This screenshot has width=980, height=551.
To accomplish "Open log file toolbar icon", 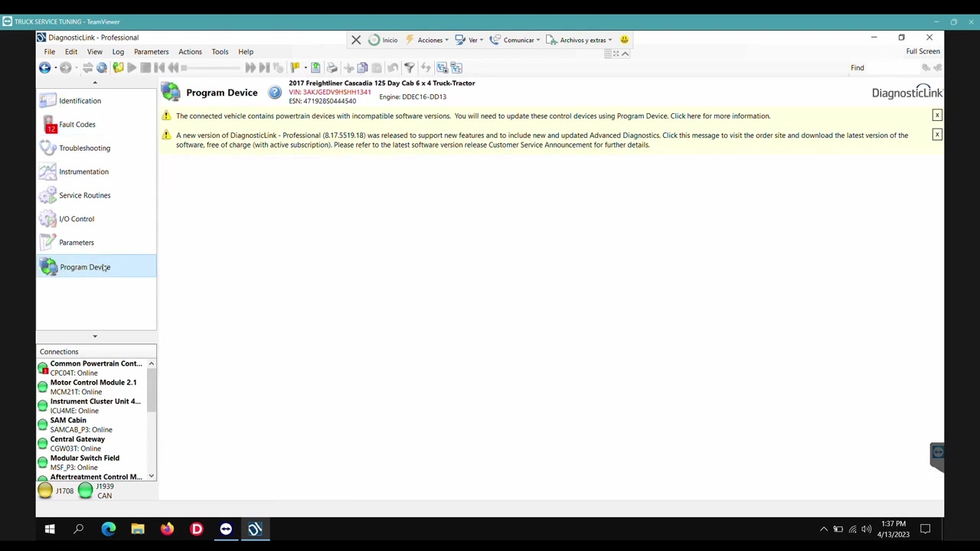I will point(118,68).
